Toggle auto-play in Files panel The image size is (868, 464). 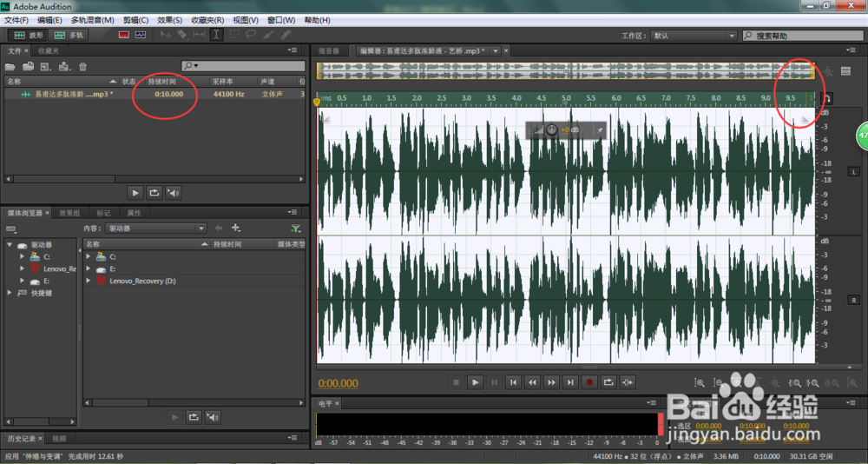click(174, 193)
